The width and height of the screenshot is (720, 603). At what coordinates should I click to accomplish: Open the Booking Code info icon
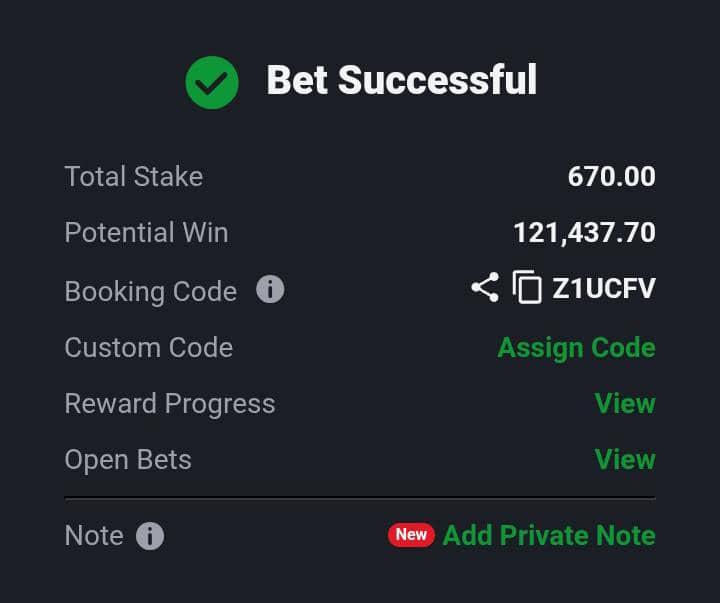(270, 289)
